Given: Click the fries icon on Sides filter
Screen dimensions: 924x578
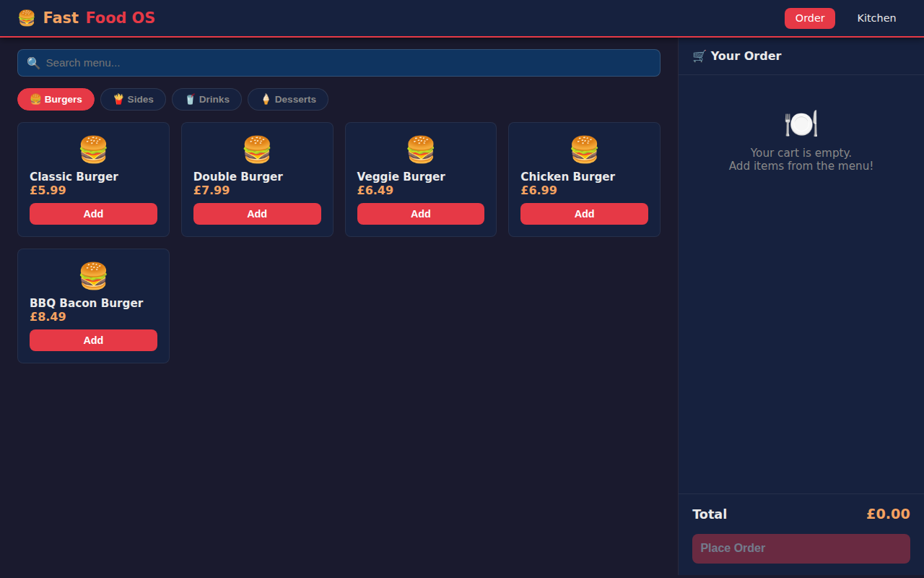Looking at the screenshot, I should [x=118, y=99].
